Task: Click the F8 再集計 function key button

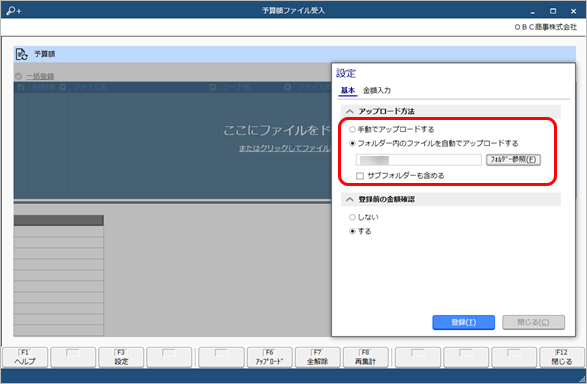Action: pos(365,358)
